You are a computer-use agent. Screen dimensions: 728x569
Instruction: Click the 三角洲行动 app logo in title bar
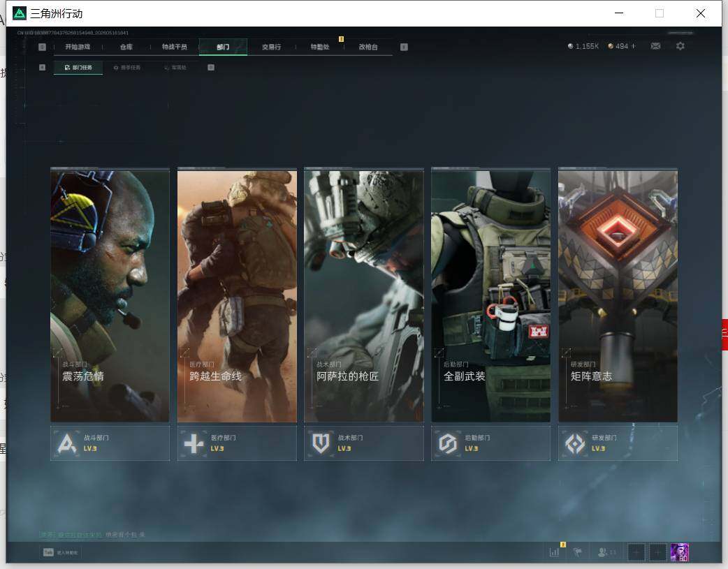coord(20,13)
